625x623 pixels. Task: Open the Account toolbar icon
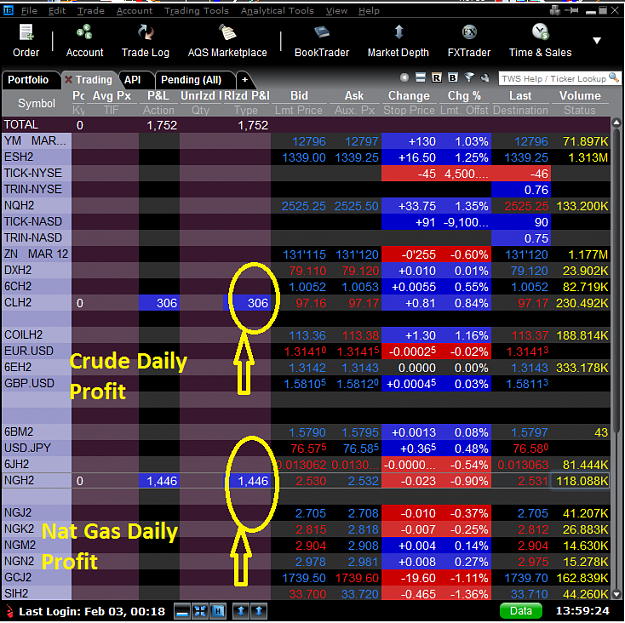[85, 41]
